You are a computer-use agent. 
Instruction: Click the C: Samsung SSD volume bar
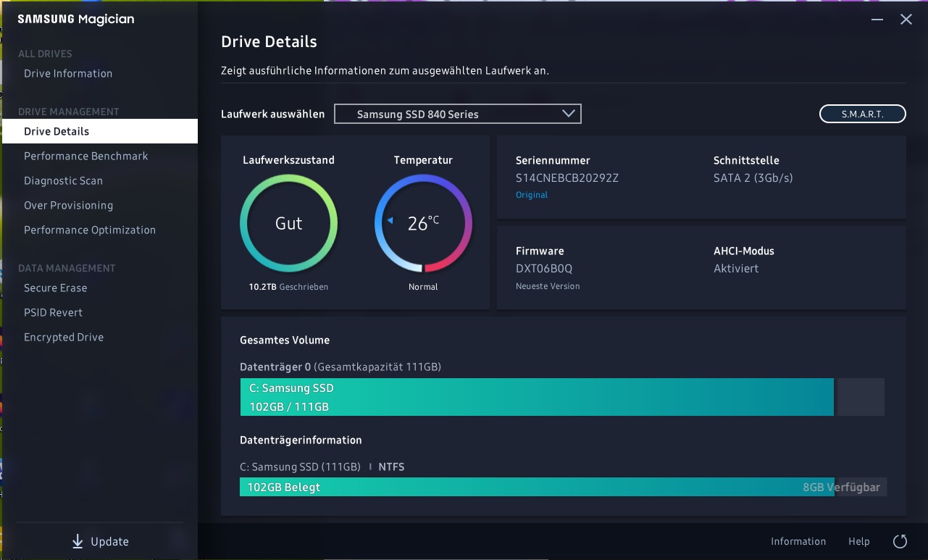(536, 397)
